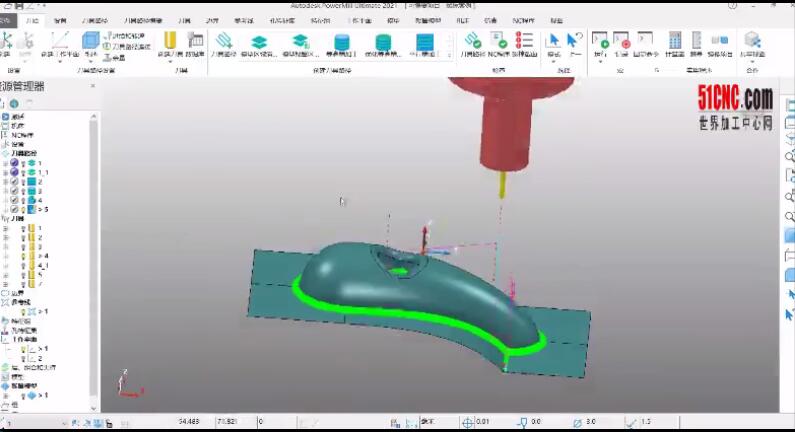Click the Record macro icon
Viewport: 795px width, 432px height.
(x=621, y=41)
